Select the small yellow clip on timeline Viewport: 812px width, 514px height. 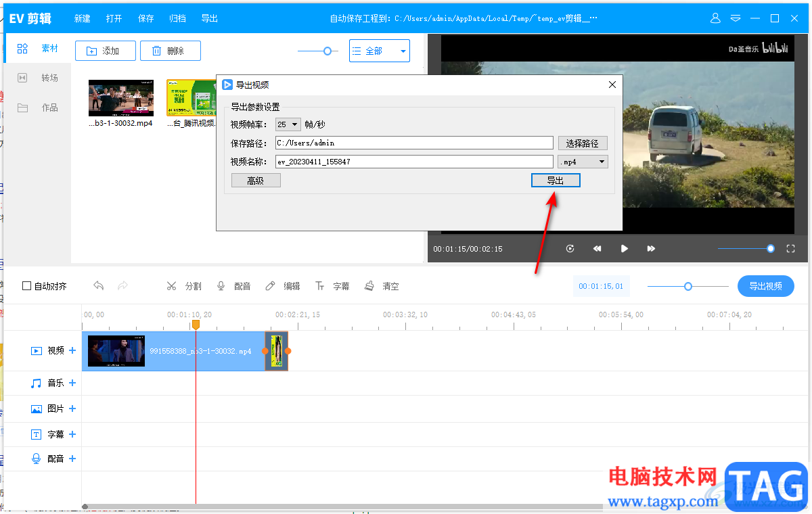click(x=276, y=351)
